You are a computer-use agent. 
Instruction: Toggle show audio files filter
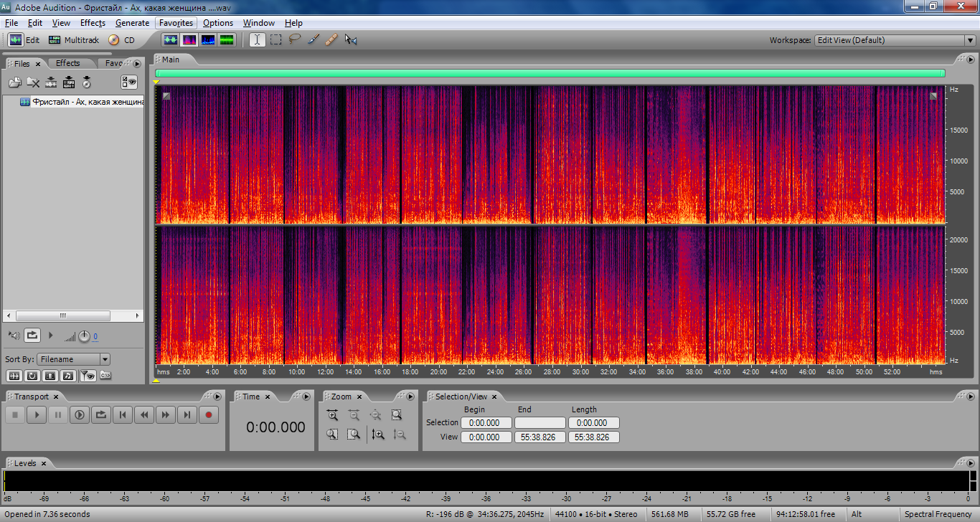(14, 375)
